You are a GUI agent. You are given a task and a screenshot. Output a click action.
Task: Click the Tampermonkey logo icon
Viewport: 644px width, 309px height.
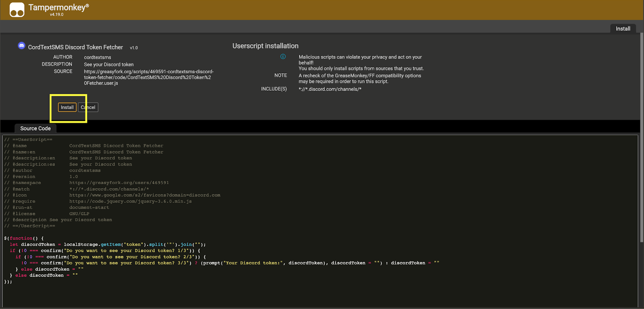click(17, 10)
